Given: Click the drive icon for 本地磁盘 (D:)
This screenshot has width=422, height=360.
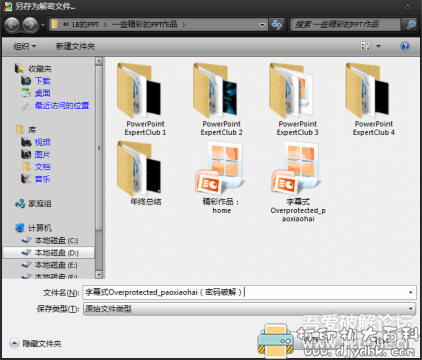Looking at the screenshot, I should 26,253.
